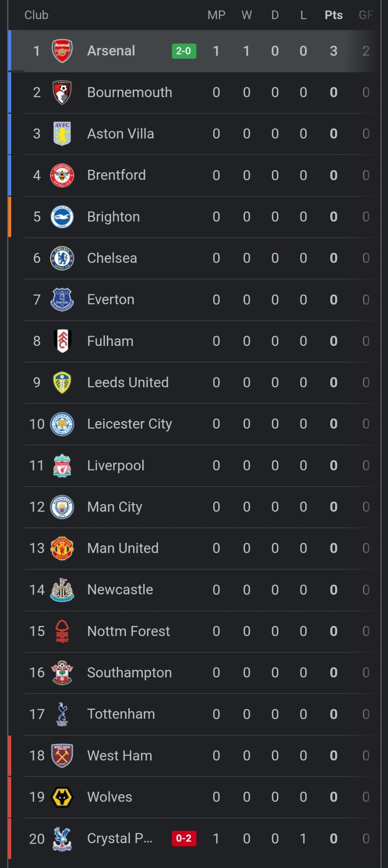
Task: Select the West Ham team name
Action: coord(119,755)
